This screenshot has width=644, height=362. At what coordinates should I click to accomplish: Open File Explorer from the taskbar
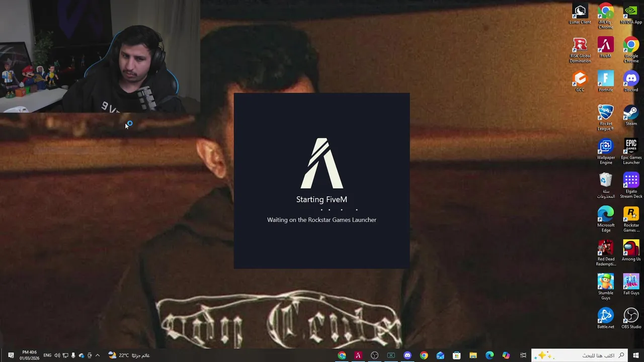[473, 355]
